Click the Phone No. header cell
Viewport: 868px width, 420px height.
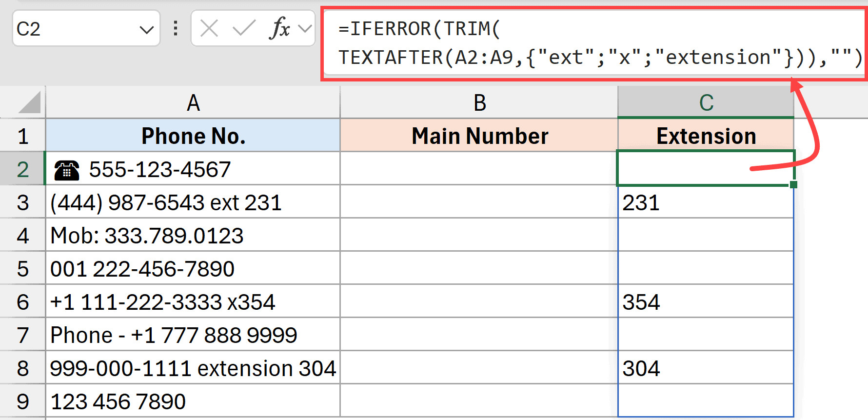point(193,136)
